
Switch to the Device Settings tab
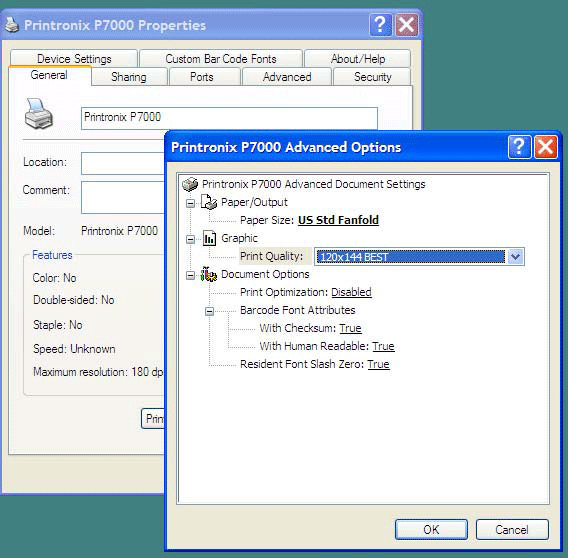74,58
